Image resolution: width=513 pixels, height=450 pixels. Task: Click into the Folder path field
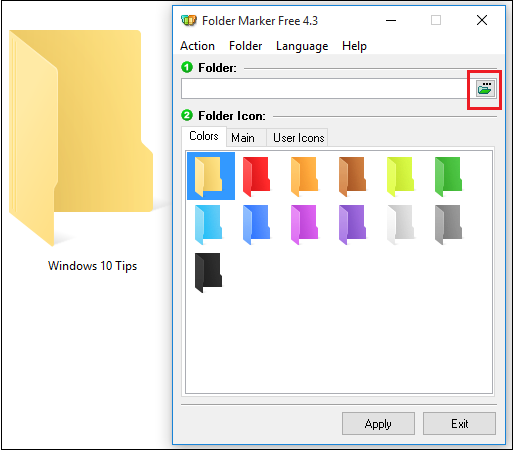(x=328, y=89)
